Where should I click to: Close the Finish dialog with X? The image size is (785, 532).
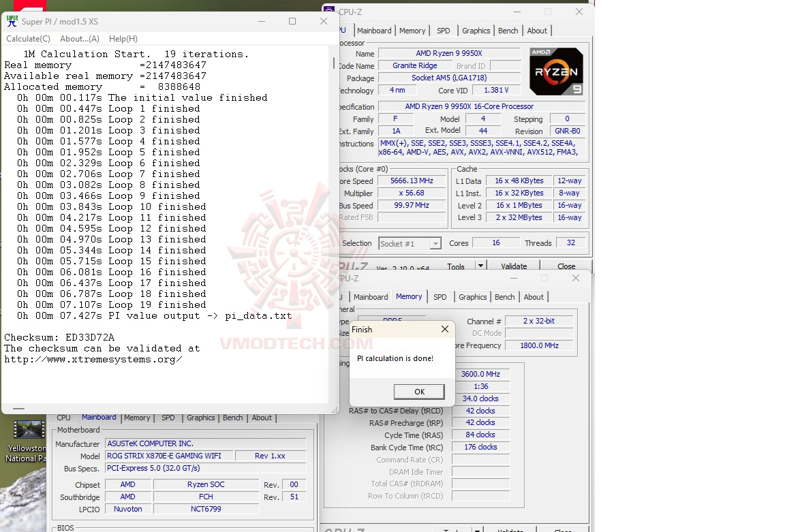[x=444, y=329]
